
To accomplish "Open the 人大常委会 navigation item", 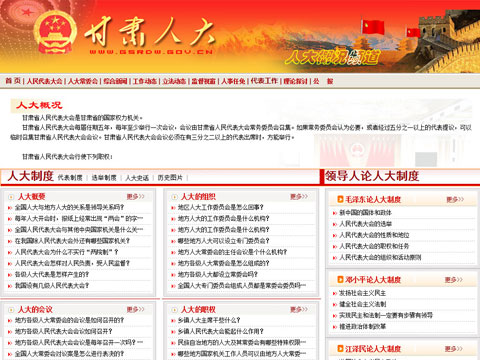I will click(x=83, y=81).
